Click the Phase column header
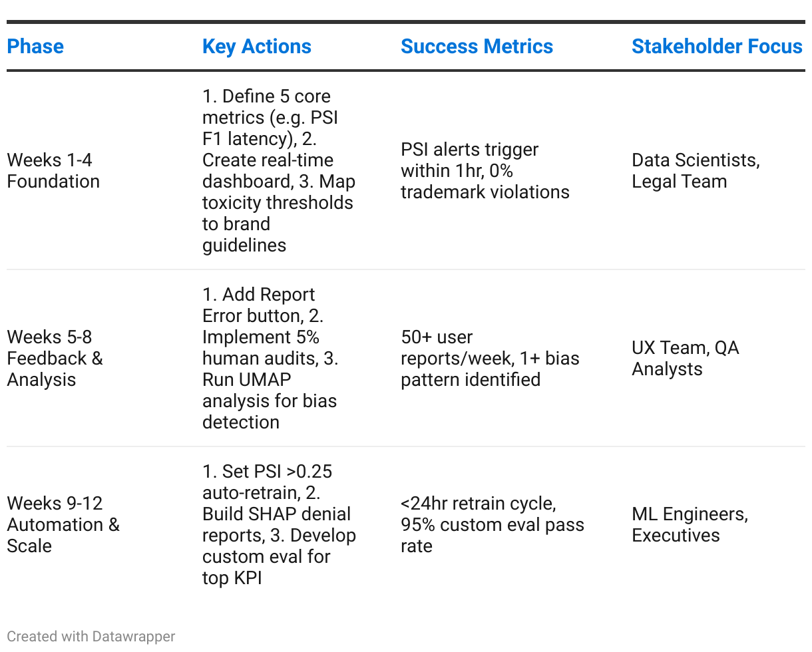The image size is (812, 652). tap(35, 47)
